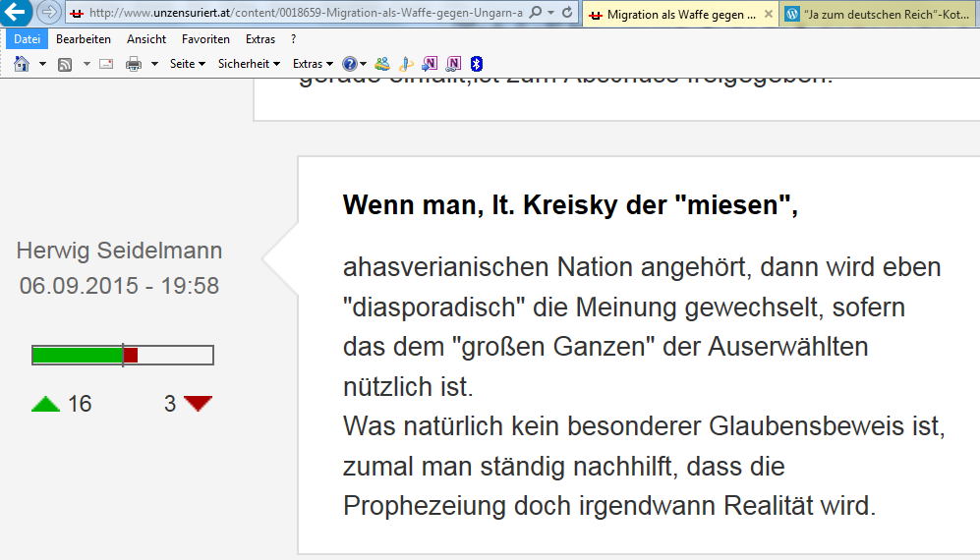Click the search magnifier in address bar

coord(536,14)
